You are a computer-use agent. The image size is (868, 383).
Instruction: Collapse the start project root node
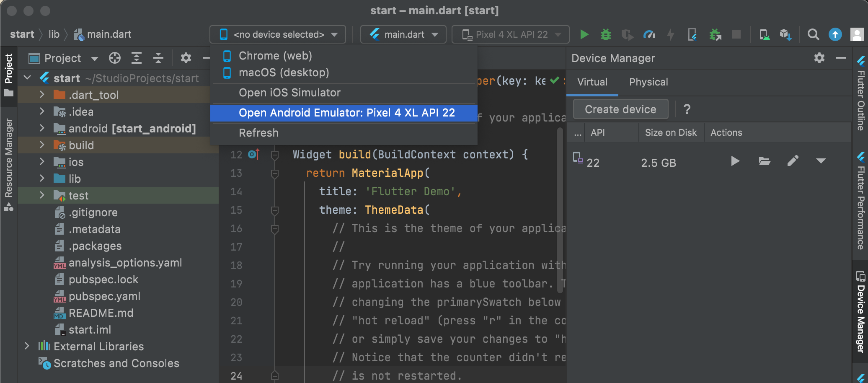[28, 78]
